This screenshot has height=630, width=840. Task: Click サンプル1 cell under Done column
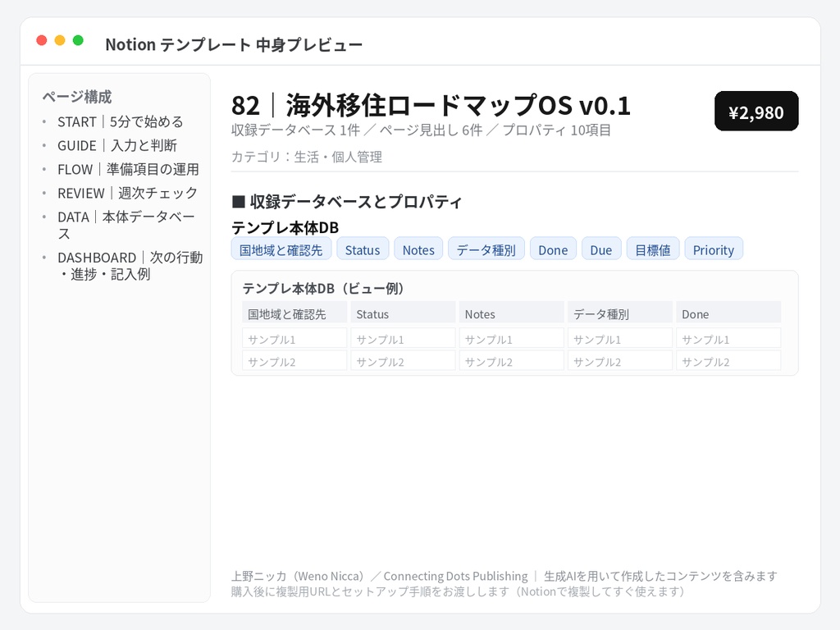point(728,339)
